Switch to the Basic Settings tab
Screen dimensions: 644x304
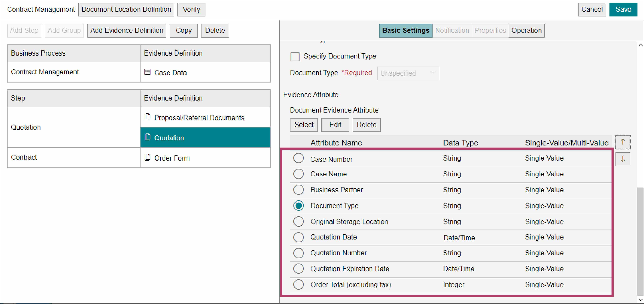(x=406, y=31)
